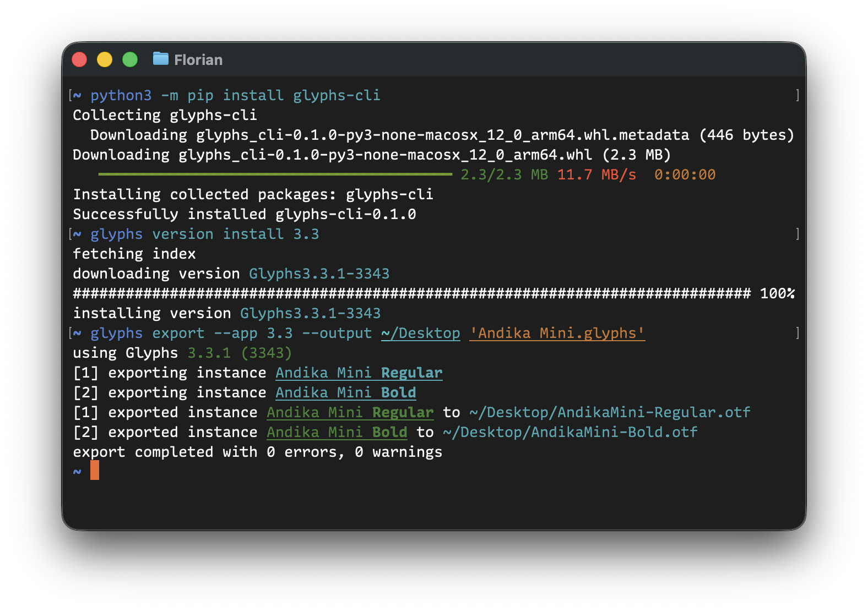This screenshot has width=868, height=612.
Task: Click the green pip download progress bar
Action: tap(275, 174)
